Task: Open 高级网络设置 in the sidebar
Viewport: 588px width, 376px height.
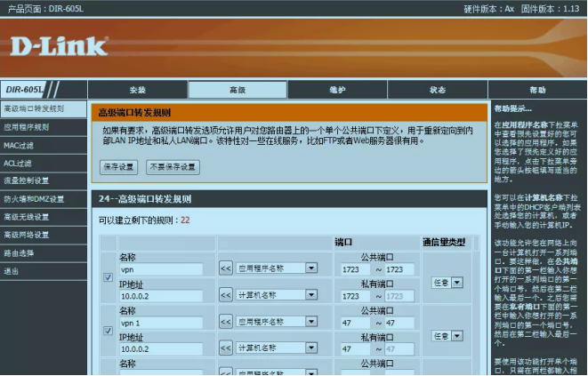Action: (44, 235)
